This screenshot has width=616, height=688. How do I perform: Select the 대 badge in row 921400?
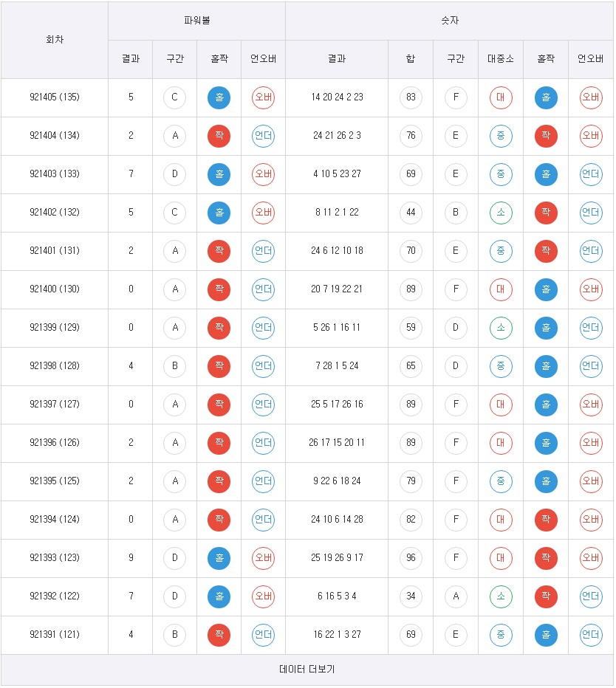(501, 289)
